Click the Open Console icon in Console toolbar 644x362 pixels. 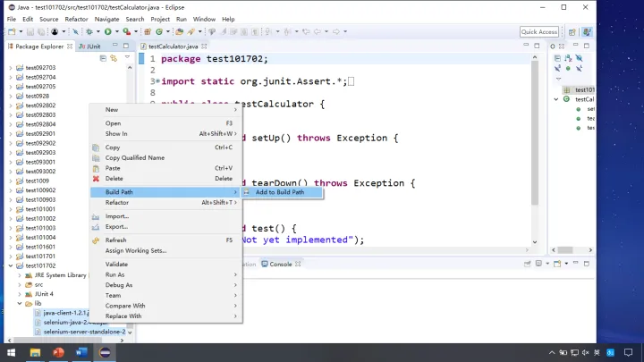pyautogui.click(x=557, y=264)
